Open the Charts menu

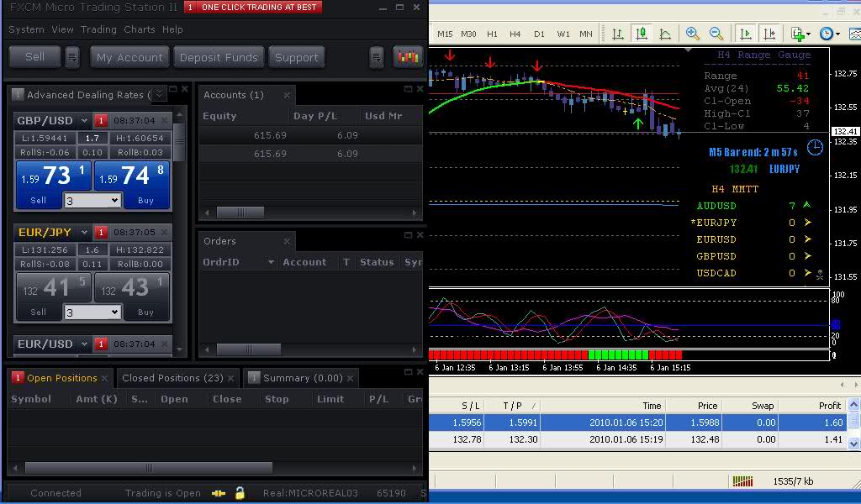pos(140,29)
